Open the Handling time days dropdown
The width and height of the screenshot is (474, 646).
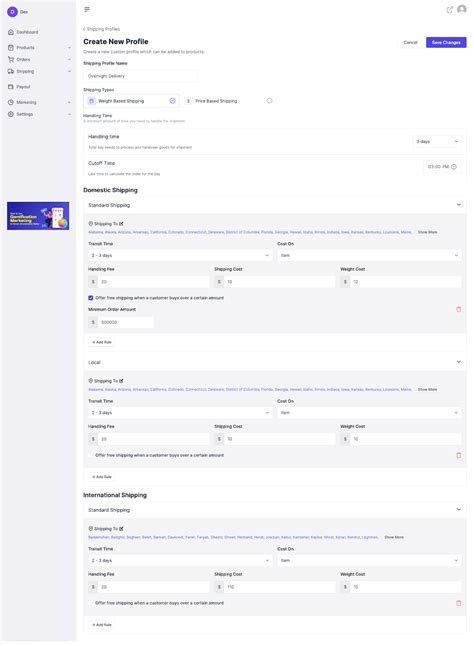pyautogui.click(x=437, y=142)
